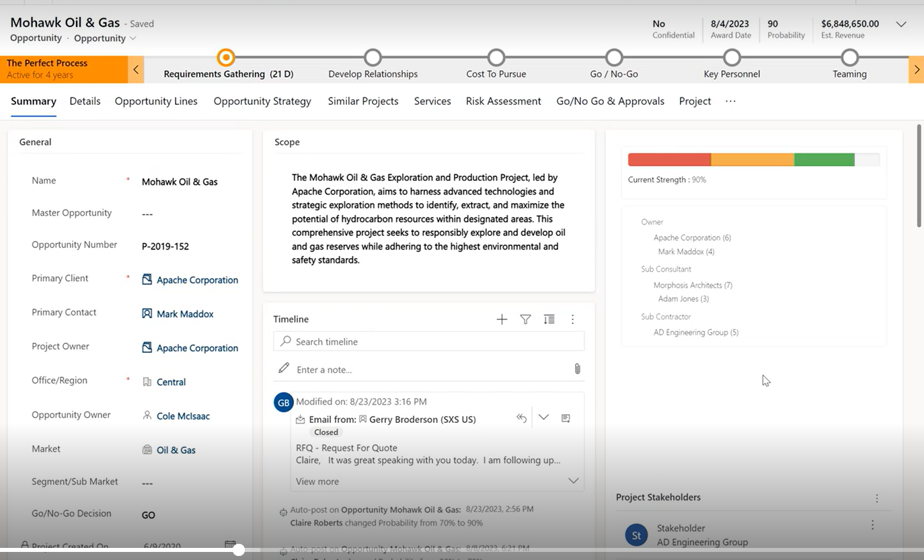Change timeline sort order icon

549,319
